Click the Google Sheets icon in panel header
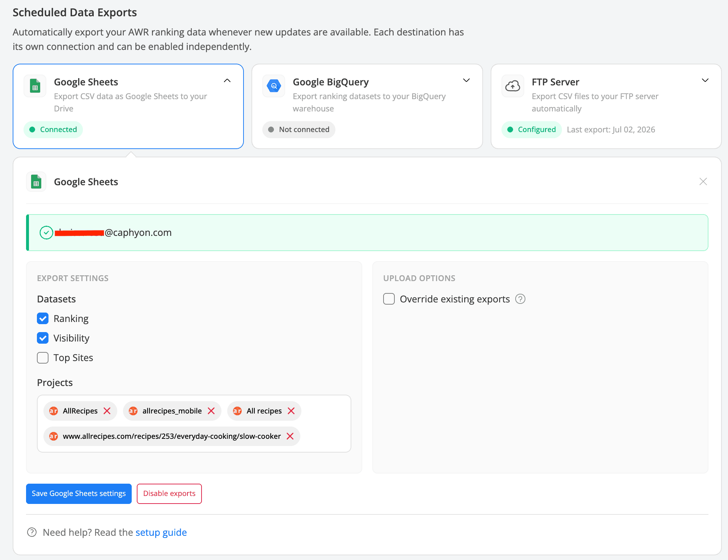Screen dimensions: 728x560 pos(36,182)
